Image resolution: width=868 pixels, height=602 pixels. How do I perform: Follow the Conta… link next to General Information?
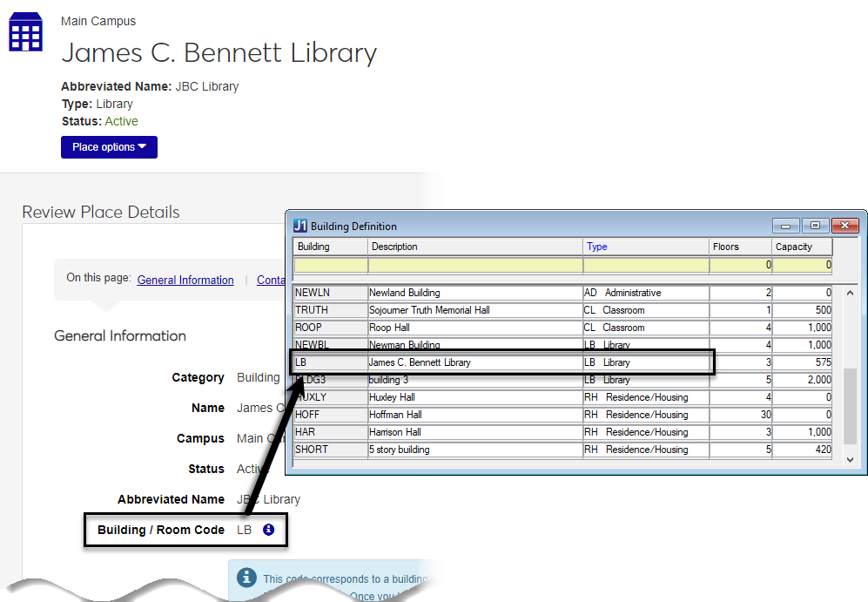271,281
